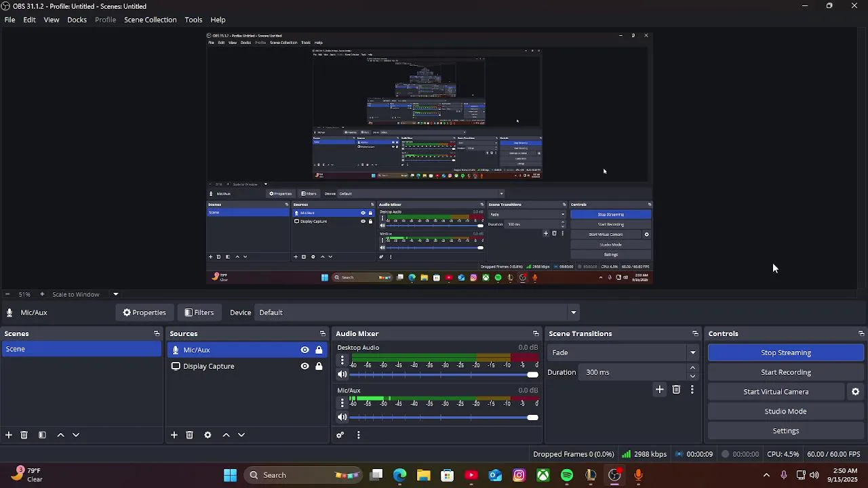Undock the Sources panel
Image resolution: width=868 pixels, height=488 pixels.
[x=322, y=333]
